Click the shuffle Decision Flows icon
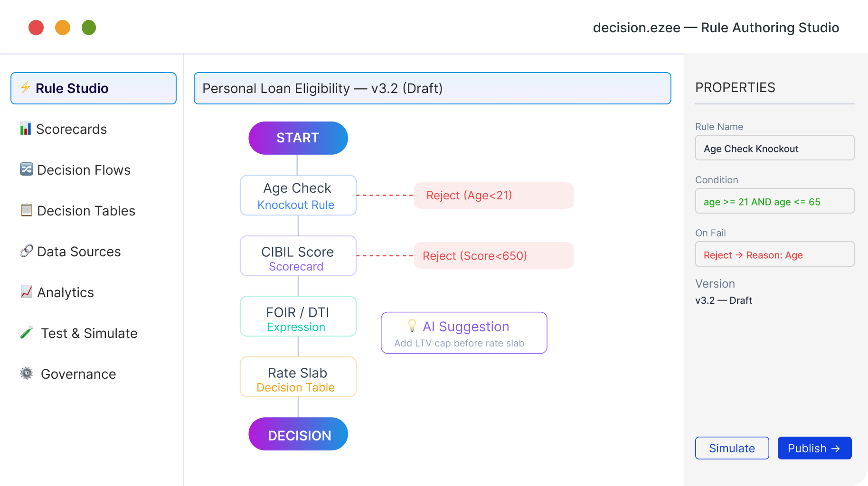Viewport: 868px width, 486px height. [x=27, y=169]
